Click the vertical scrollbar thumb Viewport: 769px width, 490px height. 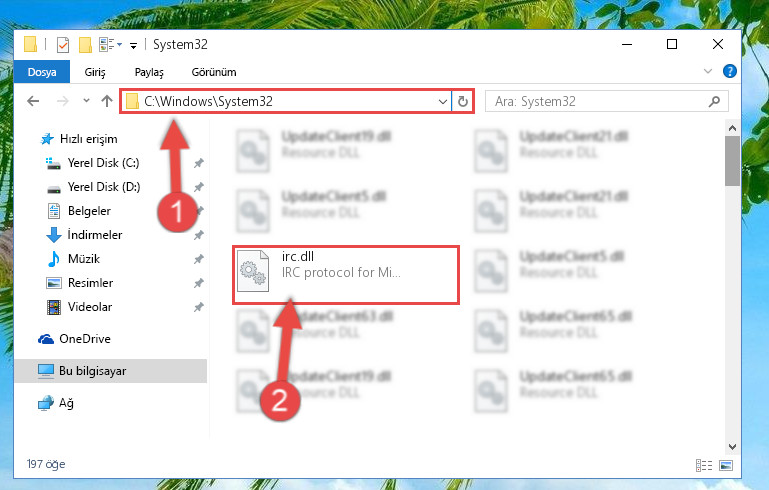click(732, 161)
